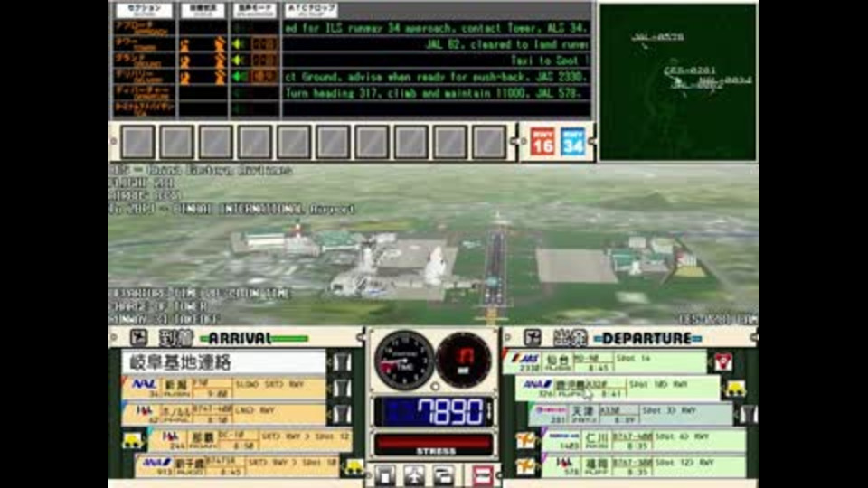Collapse slot tray using its left edge knob
868x488 pixels.
click(x=115, y=142)
